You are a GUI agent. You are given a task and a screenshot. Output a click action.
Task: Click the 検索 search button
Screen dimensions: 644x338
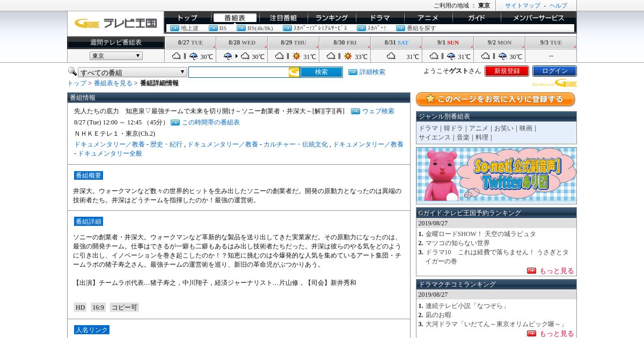coord(321,72)
